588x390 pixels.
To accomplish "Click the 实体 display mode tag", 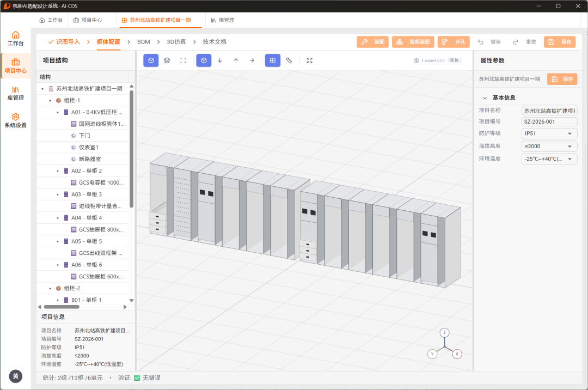I will pos(454,60).
